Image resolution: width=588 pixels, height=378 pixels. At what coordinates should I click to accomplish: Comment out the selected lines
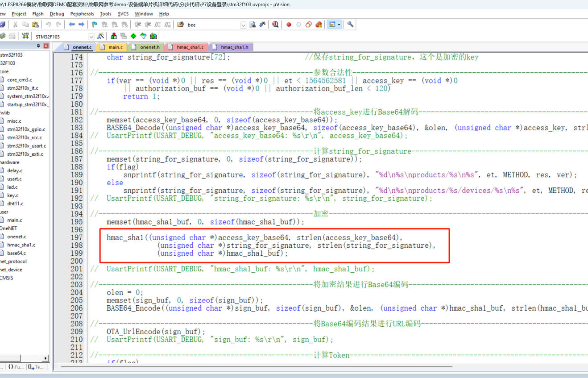[157, 25]
